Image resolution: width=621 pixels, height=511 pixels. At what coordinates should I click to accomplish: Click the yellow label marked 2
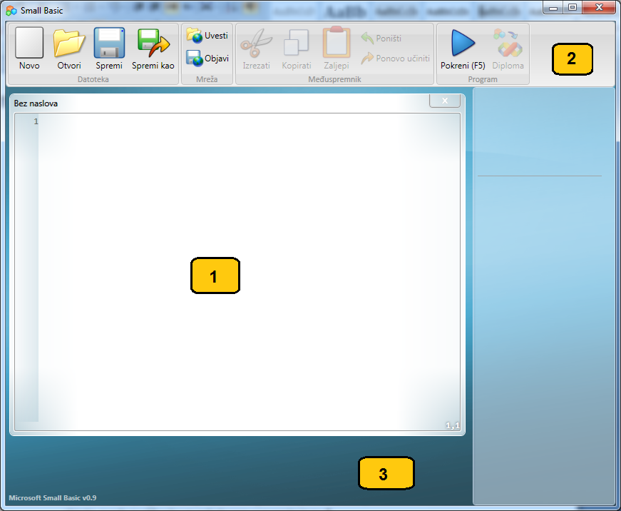[571, 58]
